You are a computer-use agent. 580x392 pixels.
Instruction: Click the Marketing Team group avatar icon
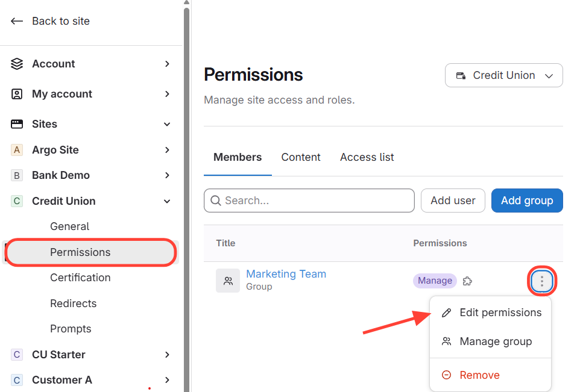point(228,281)
